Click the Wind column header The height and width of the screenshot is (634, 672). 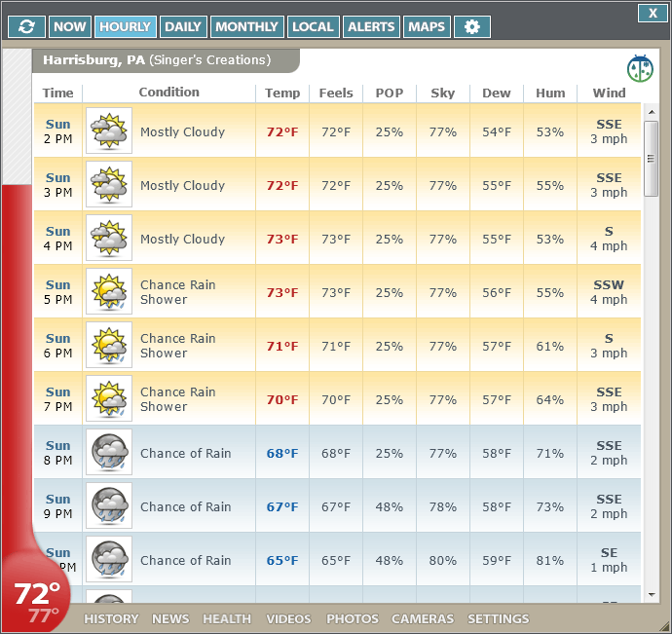click(609, 93)
